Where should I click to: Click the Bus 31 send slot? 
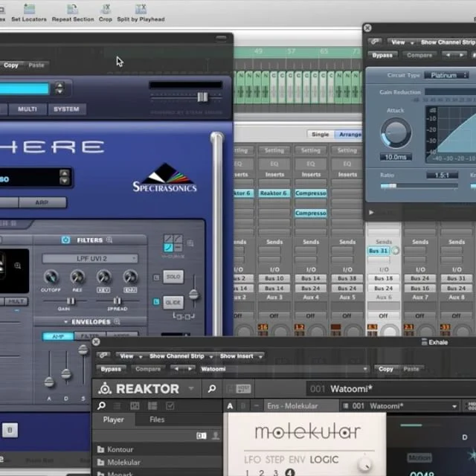point(379,251)
